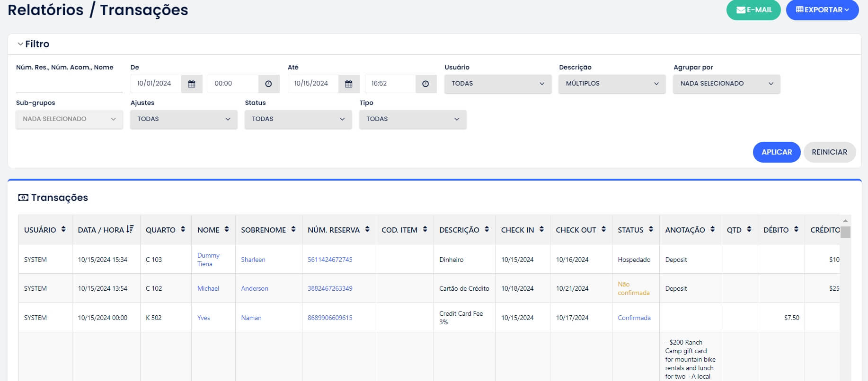Reset filters with REINICIAR button

(830, 152)
